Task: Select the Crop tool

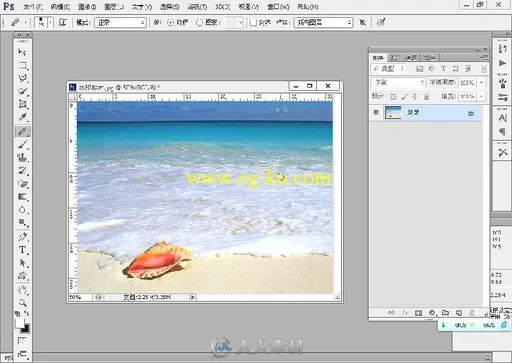Action: point(22,104)
